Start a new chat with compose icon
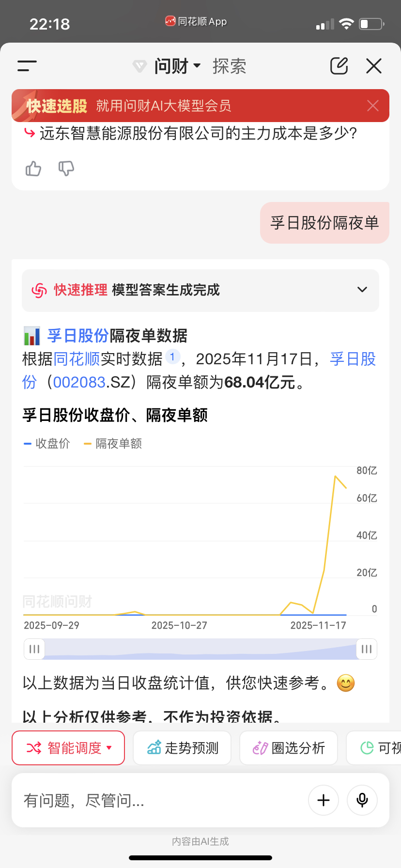This screenshot has width=401, height=868. pyautogui.click(x=339, y=66)
